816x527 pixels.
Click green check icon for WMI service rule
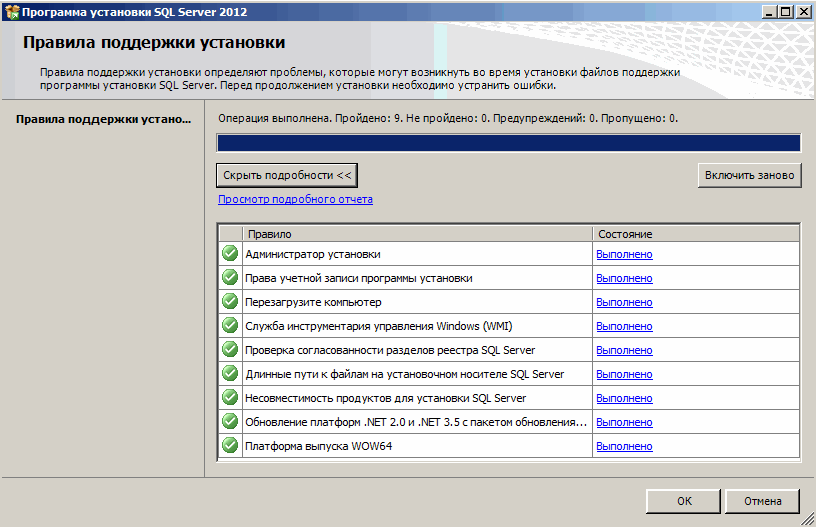coord(230,325)
